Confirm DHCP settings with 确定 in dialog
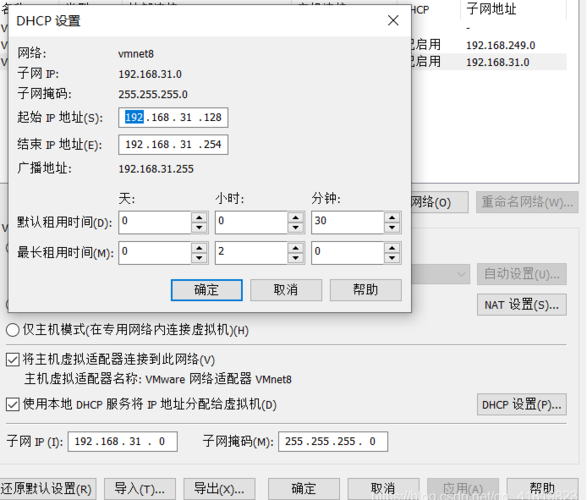This screenshot has width=587, height=500. point(207,290)
